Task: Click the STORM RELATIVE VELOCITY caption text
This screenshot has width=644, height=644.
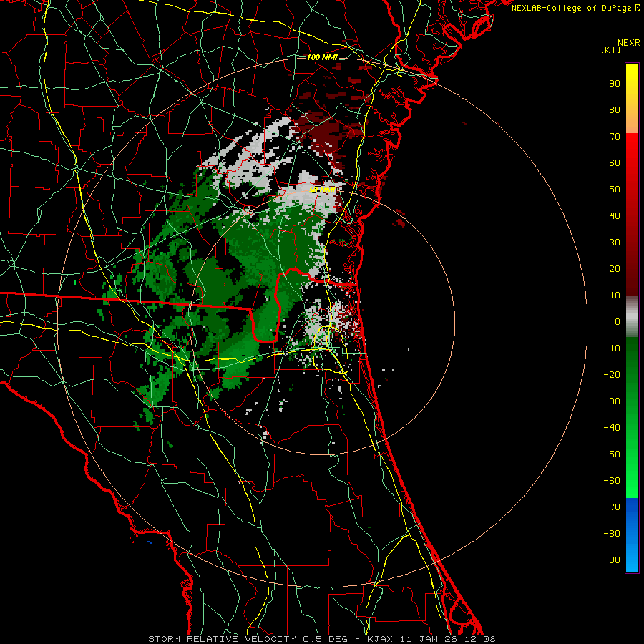Action: [223, 639]
